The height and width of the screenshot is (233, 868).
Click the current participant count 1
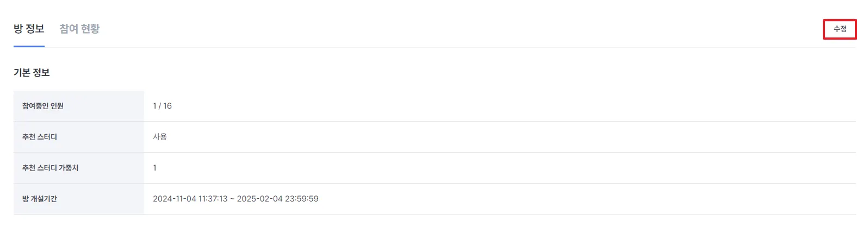pos(154,106)
